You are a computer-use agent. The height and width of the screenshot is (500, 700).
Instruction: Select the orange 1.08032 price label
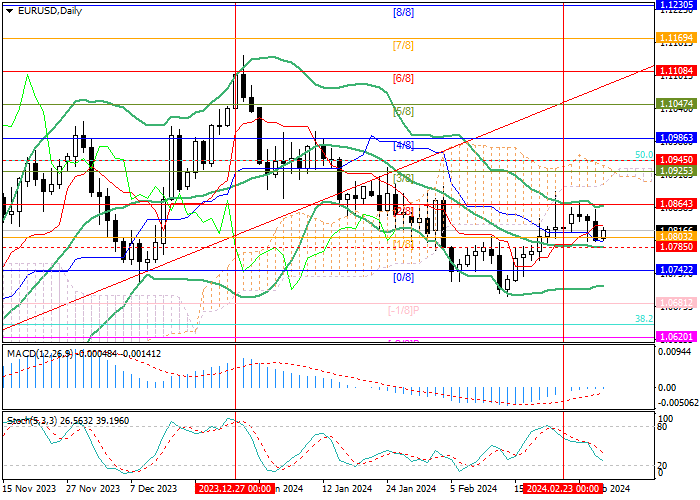tap(676, 236)
